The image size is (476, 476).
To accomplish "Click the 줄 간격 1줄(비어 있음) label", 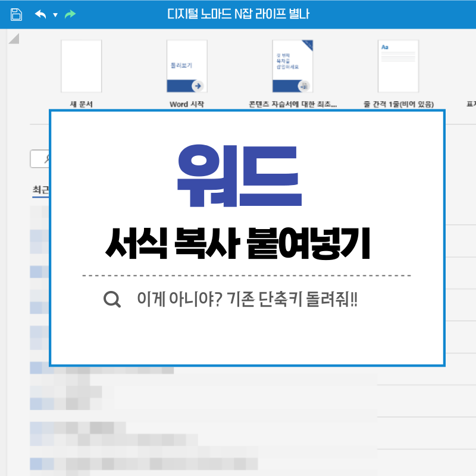I will [398, 104].
